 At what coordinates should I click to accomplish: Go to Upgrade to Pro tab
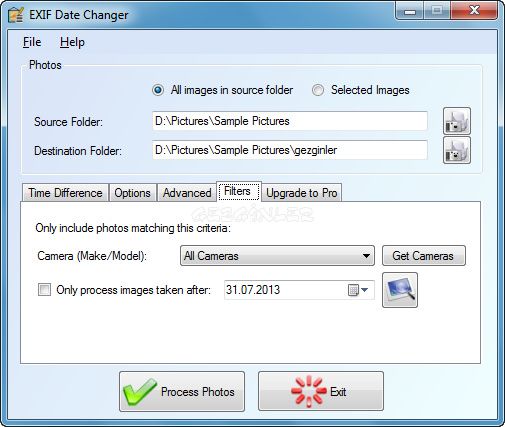click(x=302, y=193)
